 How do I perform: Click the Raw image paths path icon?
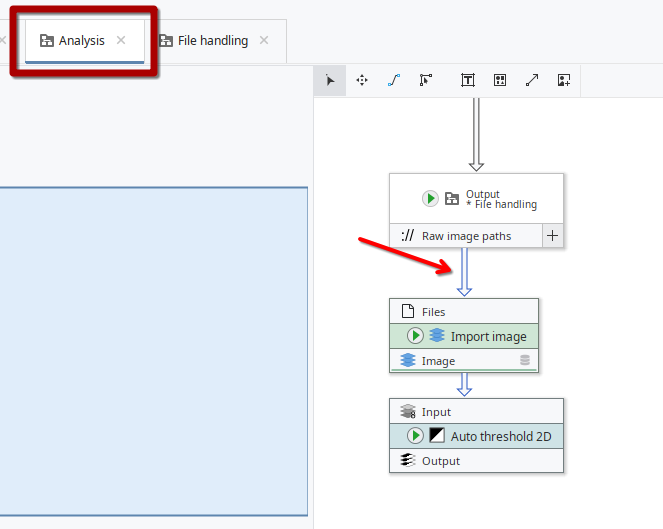click(408, 236)
